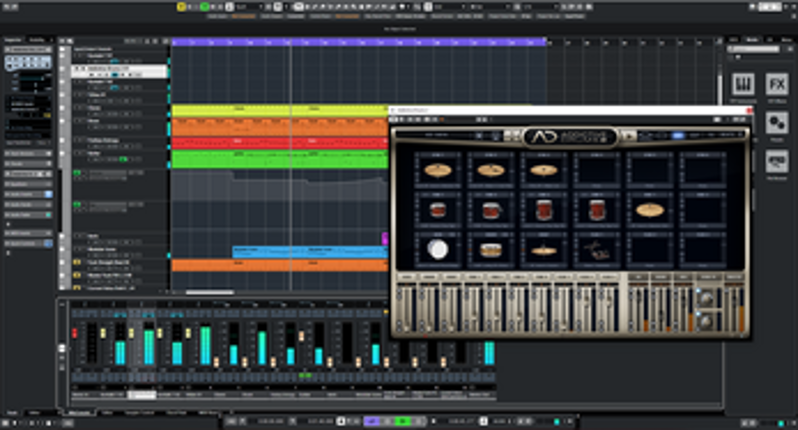Switch to the Meter tab in the right zone
The width and height of the screenshot is (798, 430).
pos(786,39)
